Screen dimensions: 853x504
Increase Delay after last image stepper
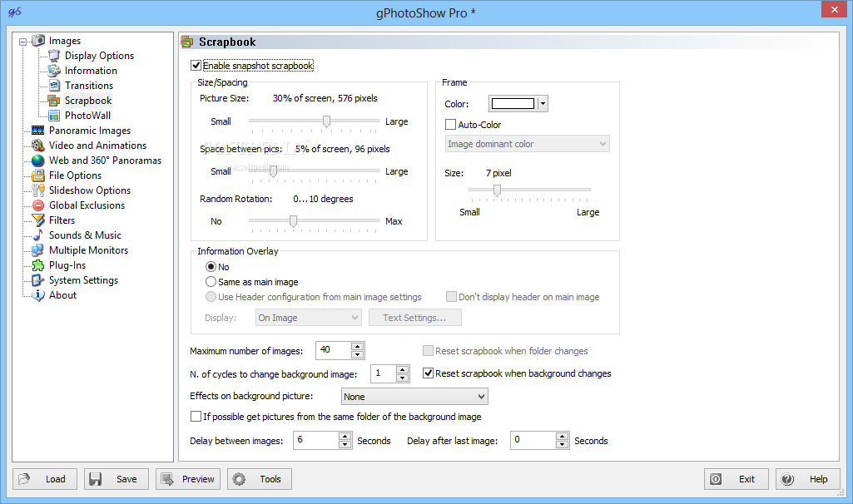[x=563, y=436]
